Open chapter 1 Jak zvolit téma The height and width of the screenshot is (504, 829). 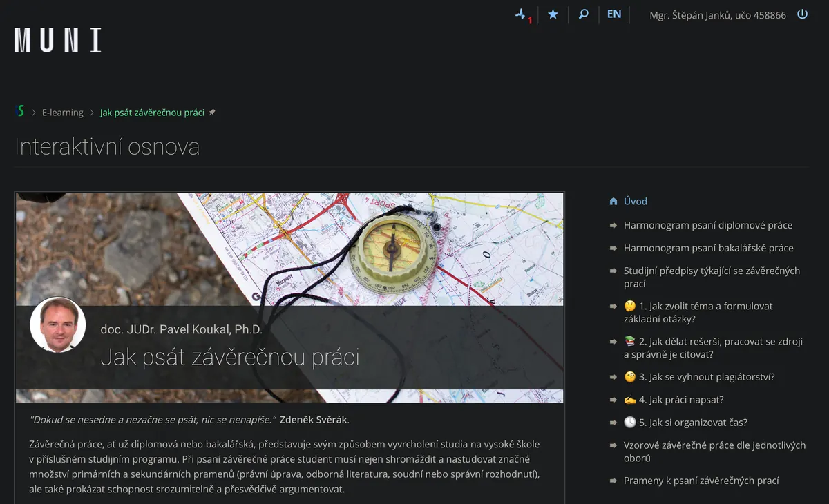click(x=698, y=312)
